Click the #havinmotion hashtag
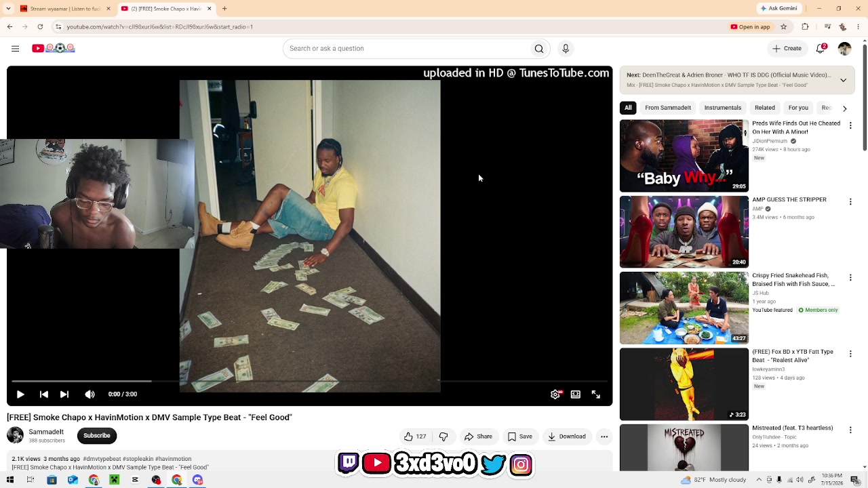 (x=173, y=459)
